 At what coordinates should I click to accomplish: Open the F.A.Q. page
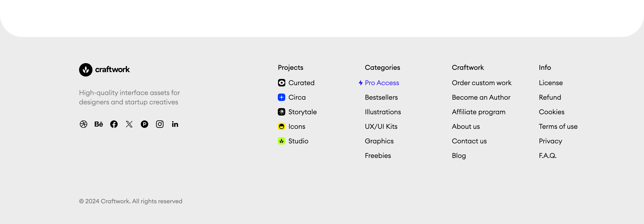pos(547,156)
